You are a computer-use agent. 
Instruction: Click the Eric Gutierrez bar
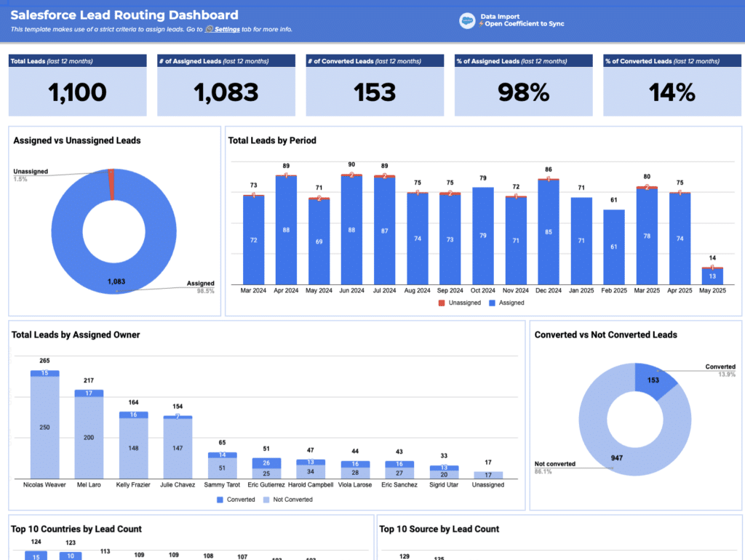point(266,468)
